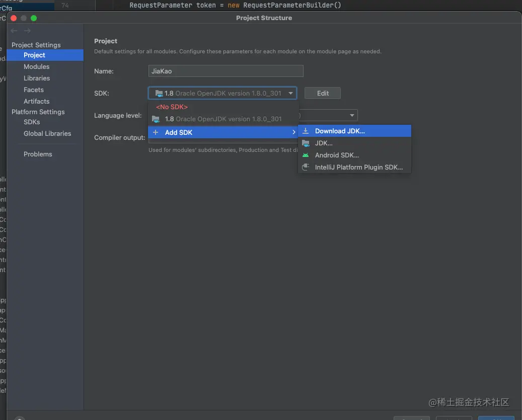The image size is (522, 420).
Task: Click the JDK folder icon in SDK list row
Action: [x=156, y=119]
